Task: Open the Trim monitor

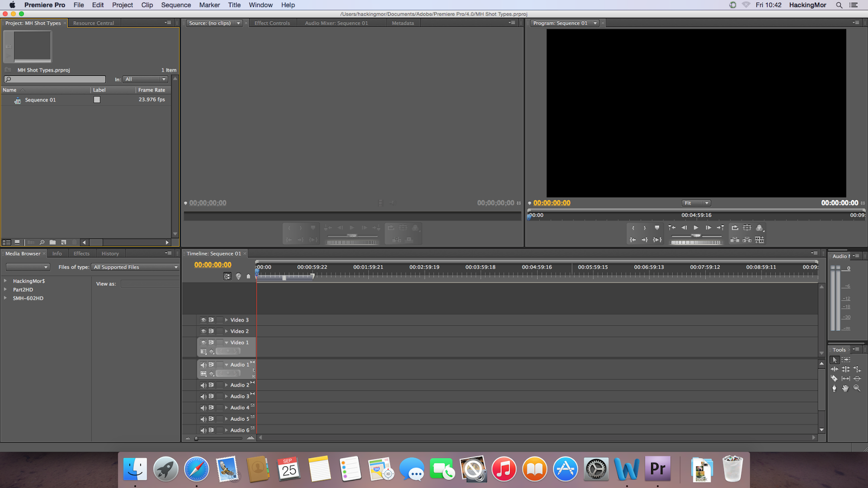Action: (x=759, y=240)
